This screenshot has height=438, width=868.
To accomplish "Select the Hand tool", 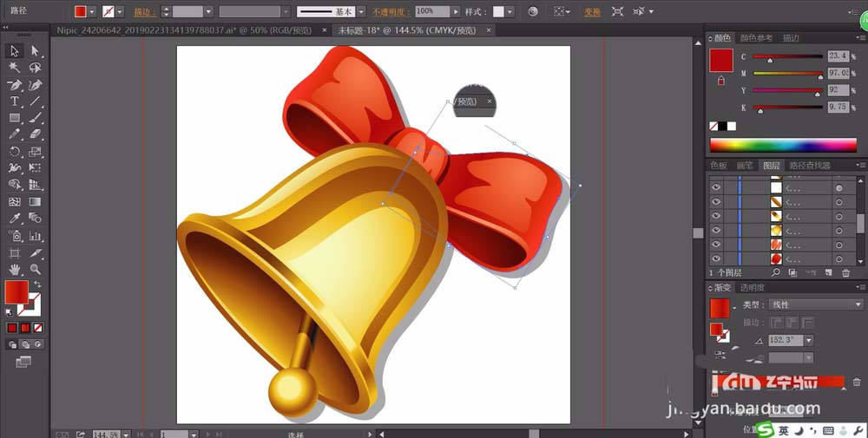I will click(x=15, y=270).
